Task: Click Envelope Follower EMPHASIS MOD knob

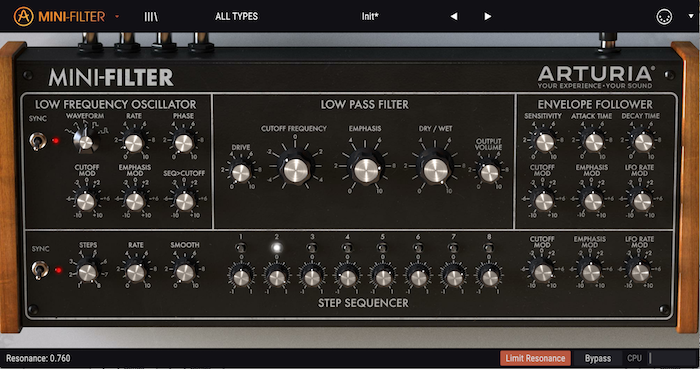Action: pos(593,202)
